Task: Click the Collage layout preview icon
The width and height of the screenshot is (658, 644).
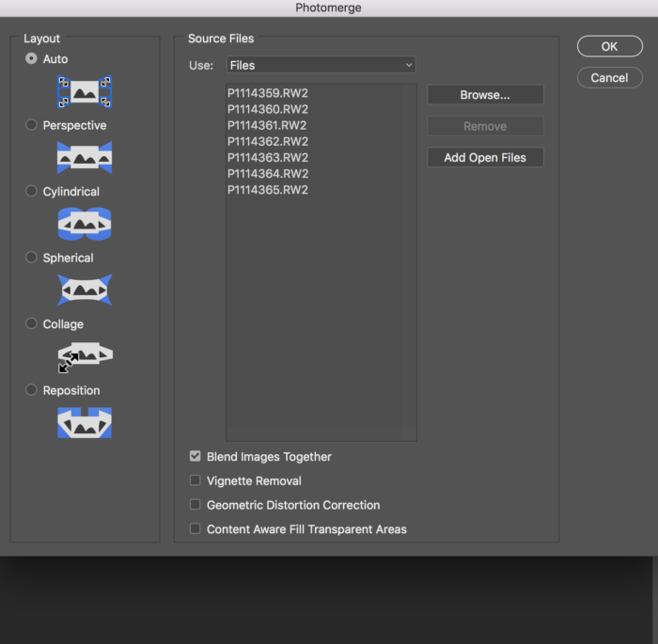Action: tap(85, 356)
